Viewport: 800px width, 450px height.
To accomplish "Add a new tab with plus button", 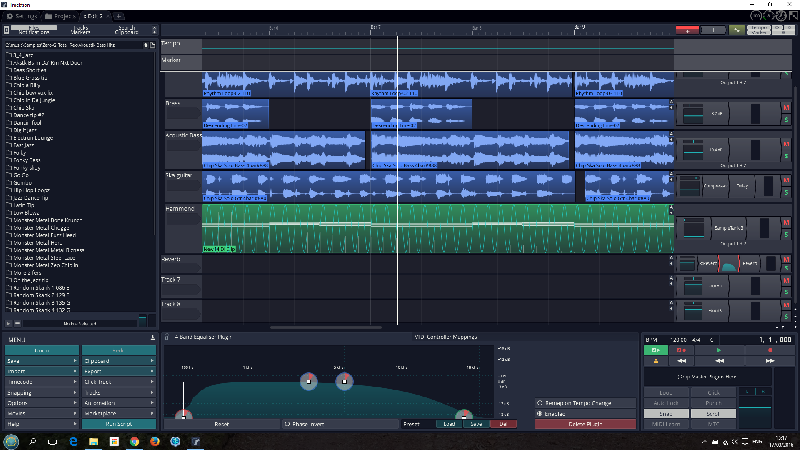I will click(118, 16).
